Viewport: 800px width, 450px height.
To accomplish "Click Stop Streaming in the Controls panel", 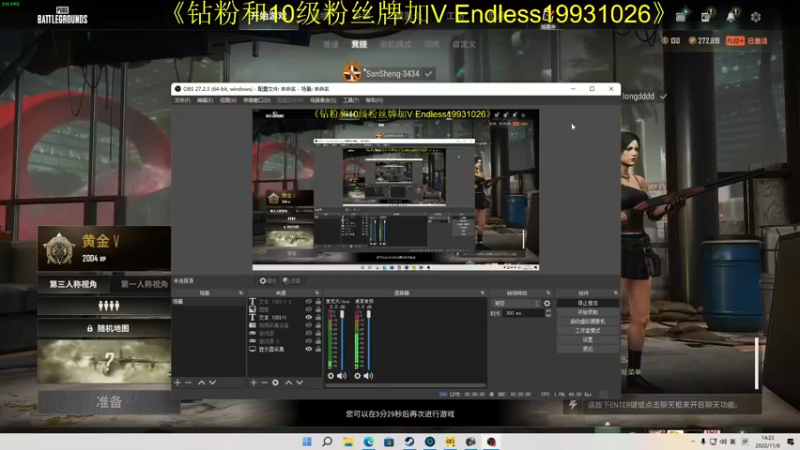I will pos(588,303).
